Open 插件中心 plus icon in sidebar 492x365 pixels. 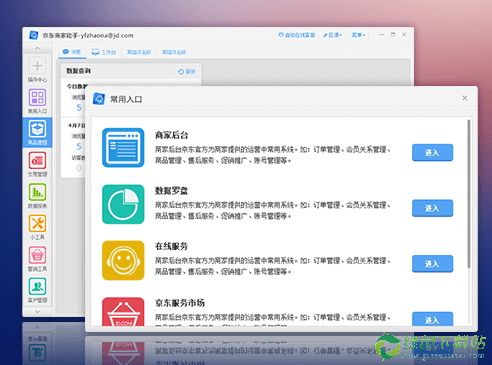(x=37, y=66)
